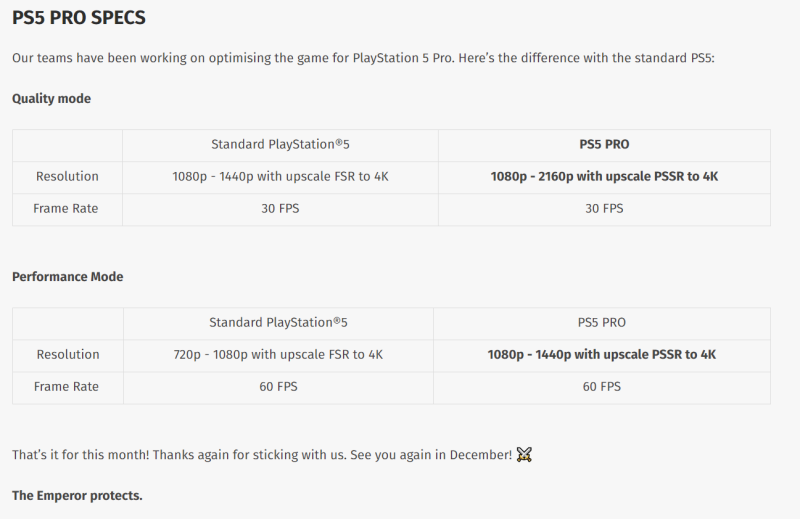Click the 1080p - 1440p FSR cell in Quality table
Screen dimensions: 800x519
(x=280, y=176)
